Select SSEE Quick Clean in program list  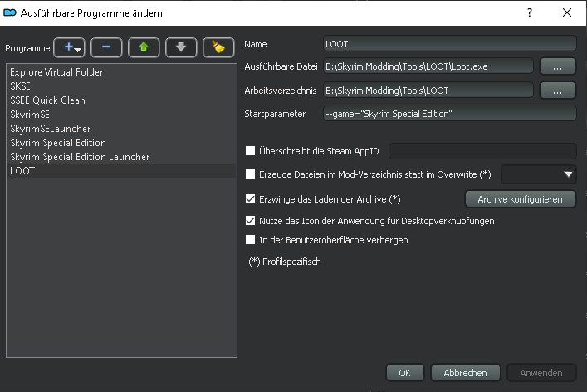point(47,100)
